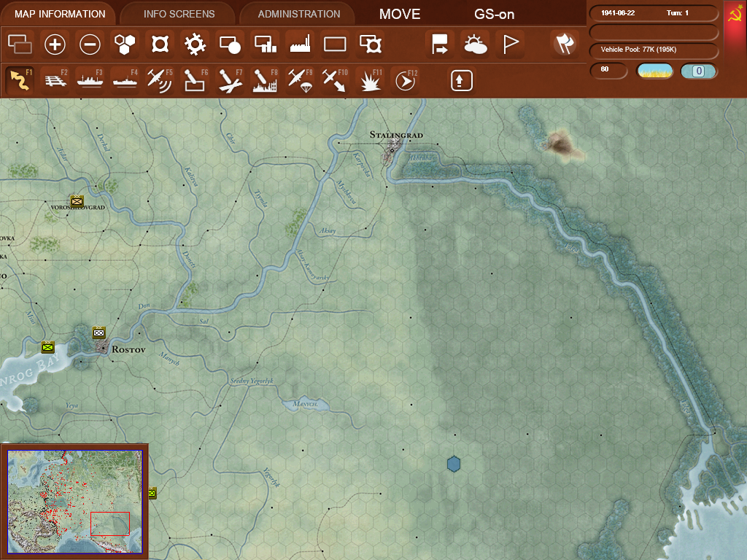Click the Vehicle Pool info bar
Viewport: 747px width, 560px height.
(654, 50)
